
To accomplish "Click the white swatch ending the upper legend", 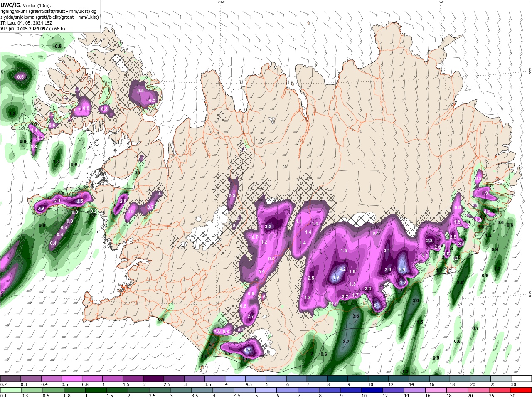I will 521,379.
